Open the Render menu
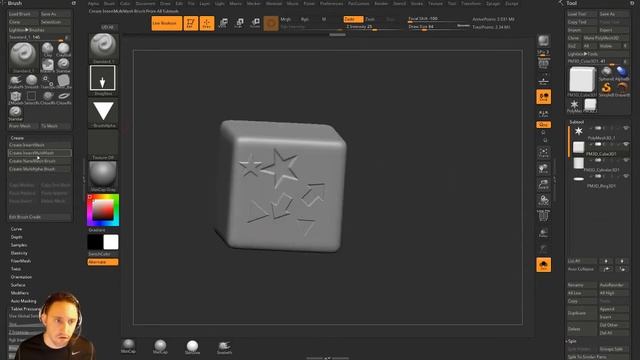640x360 pixels. 381,3
